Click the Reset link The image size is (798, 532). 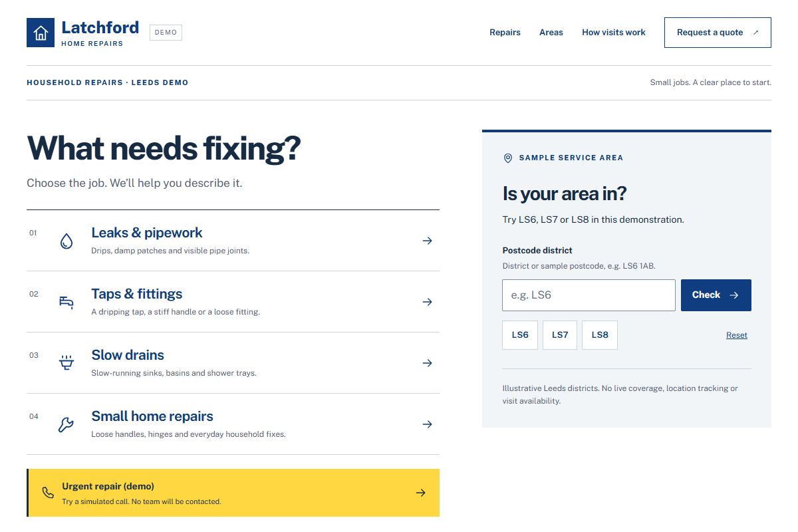737,335
